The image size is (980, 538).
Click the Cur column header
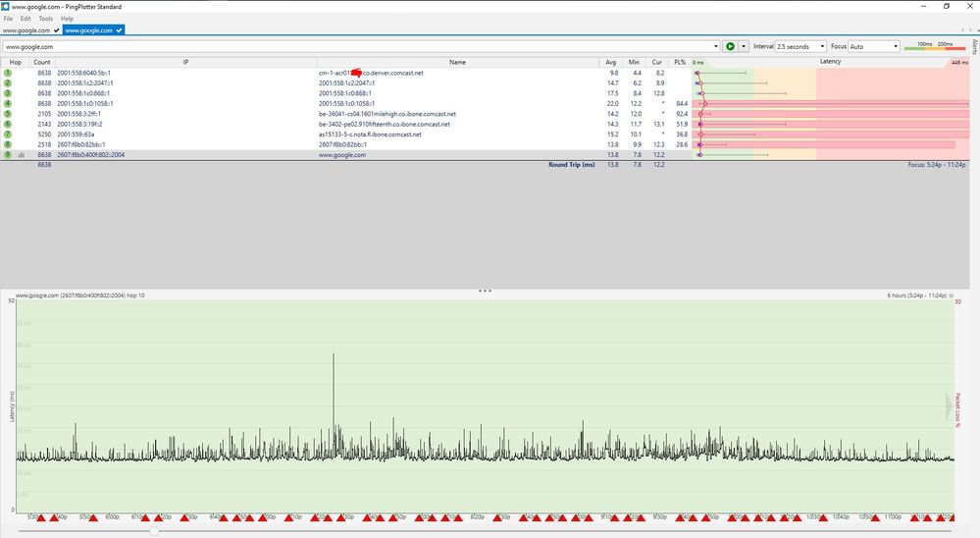tap(657, 62)
